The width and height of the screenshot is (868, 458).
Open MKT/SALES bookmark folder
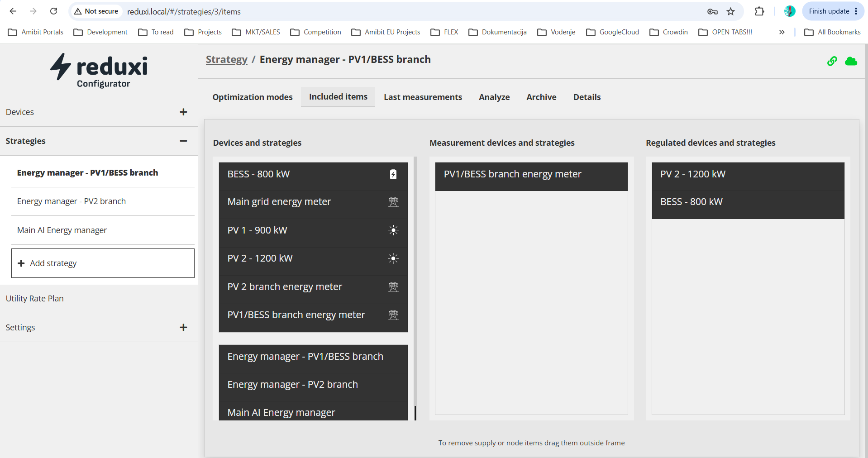tap(256, 32)
